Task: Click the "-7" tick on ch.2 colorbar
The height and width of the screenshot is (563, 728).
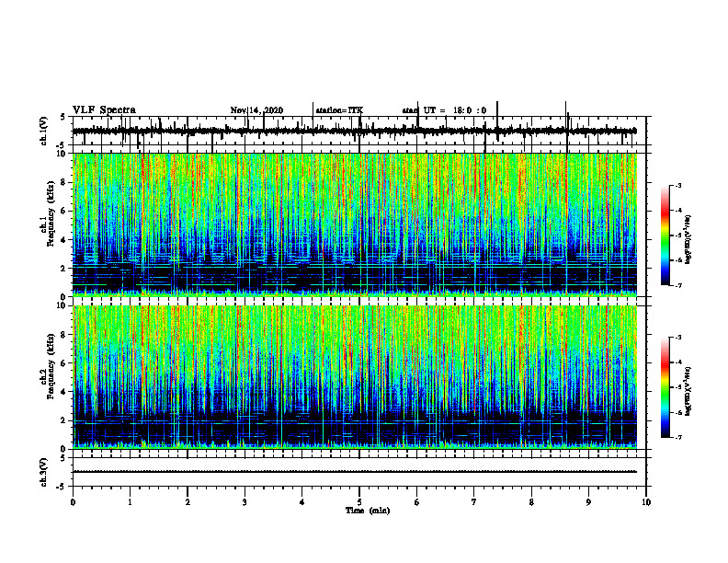Action: [x=678, y=437]
